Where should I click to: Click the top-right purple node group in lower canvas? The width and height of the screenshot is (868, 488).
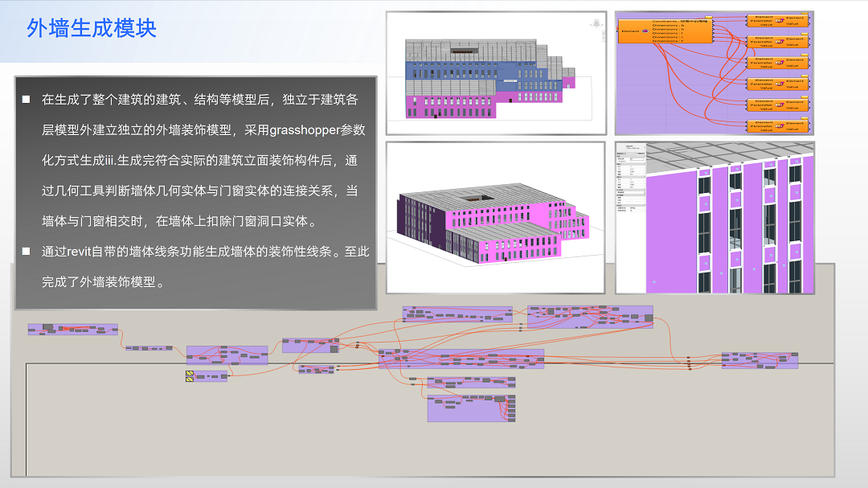(590, 317)
